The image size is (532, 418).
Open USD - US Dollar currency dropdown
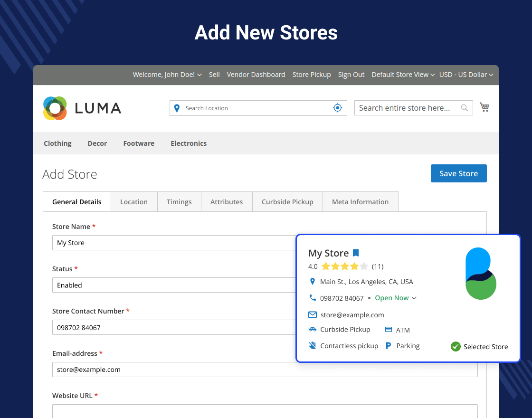pos(466,75)
